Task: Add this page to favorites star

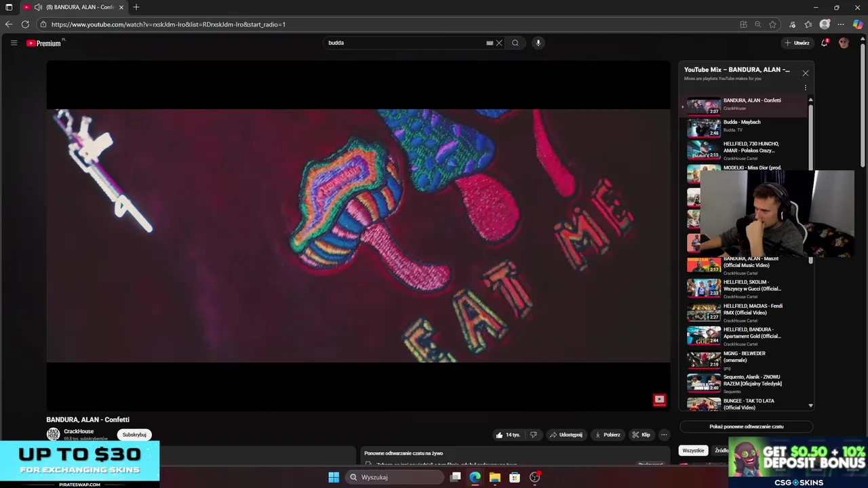Action: tap(772, 24)
